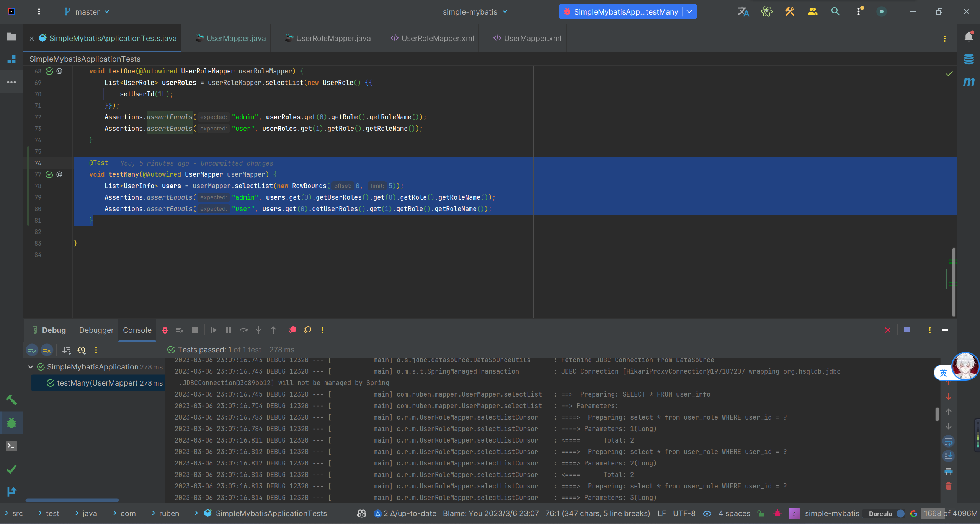Toggle show ignored tests filter
The height and width of the screenshot is (524, 980).
47,350
